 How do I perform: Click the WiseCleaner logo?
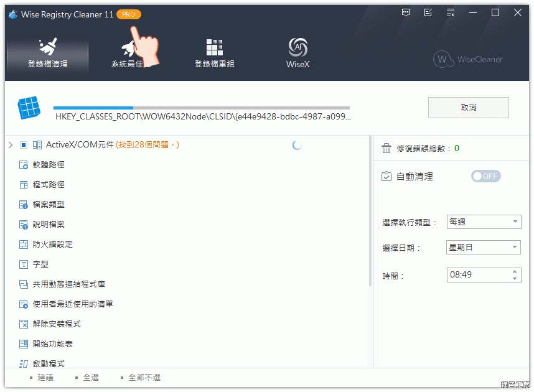pyautogui.click(x=468, y=59)
